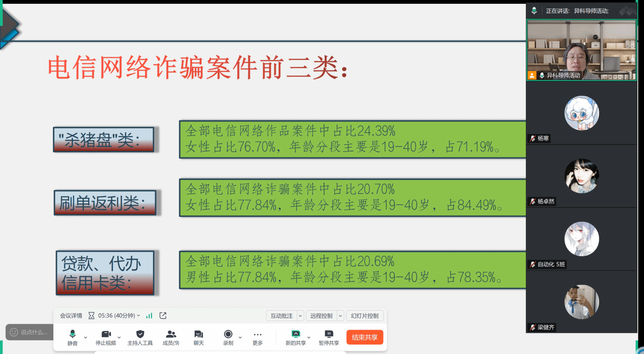644x354 pixels.
Task: Open the 会议详情 meeting details
Action: tap(71, 315)
